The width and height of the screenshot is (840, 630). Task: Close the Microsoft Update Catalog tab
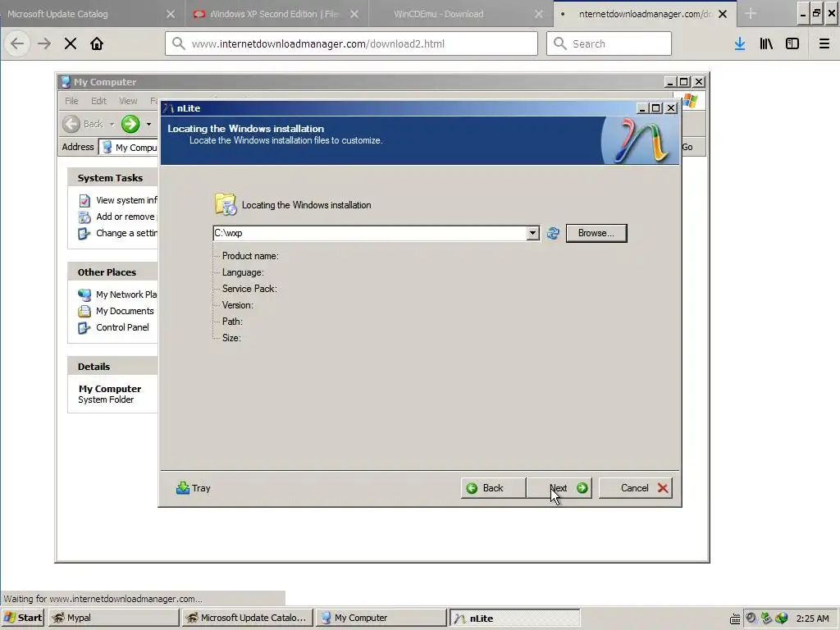tap(171, 15)
